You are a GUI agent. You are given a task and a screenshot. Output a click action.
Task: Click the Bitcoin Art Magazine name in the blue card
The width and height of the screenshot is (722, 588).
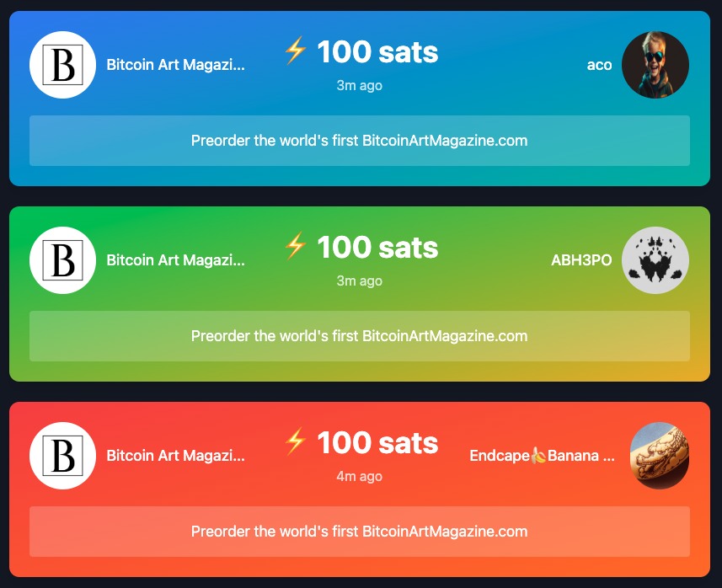tap(175, 65)
